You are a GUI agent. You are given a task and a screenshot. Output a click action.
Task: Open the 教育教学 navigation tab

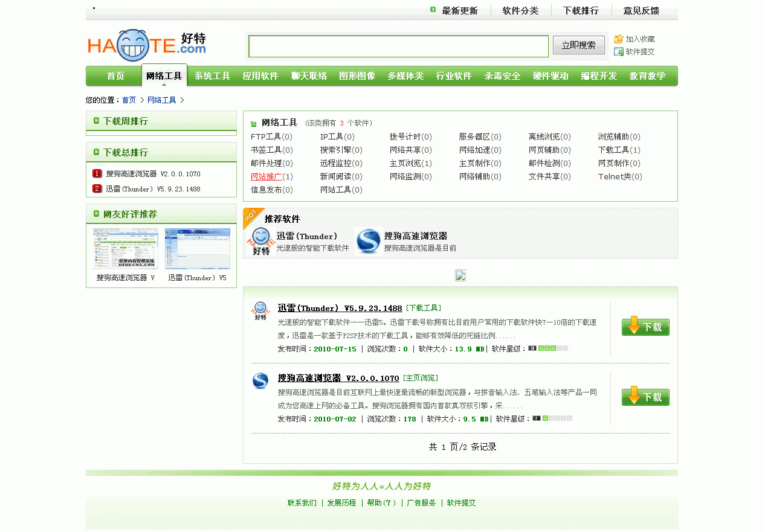point(647,76)
